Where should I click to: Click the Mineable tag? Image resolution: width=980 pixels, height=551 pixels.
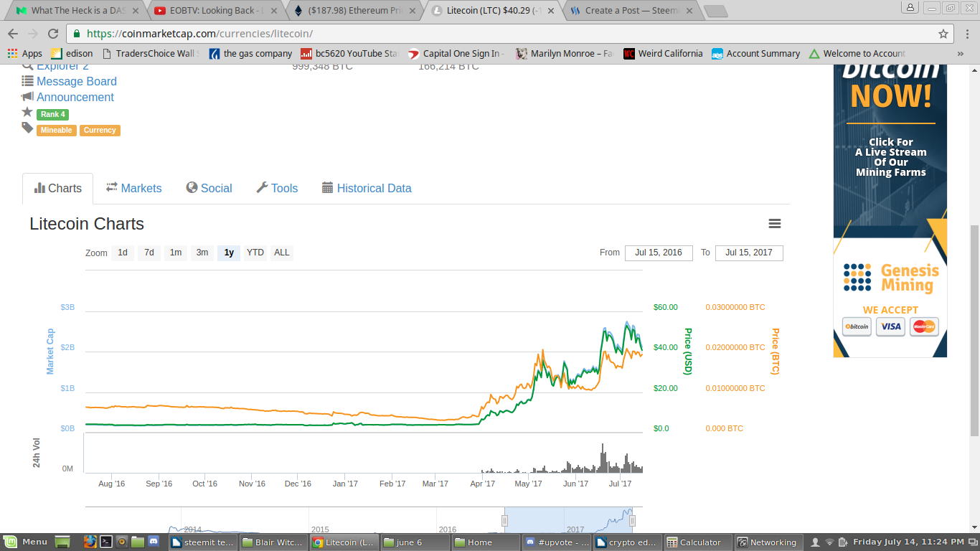[57, 131]
